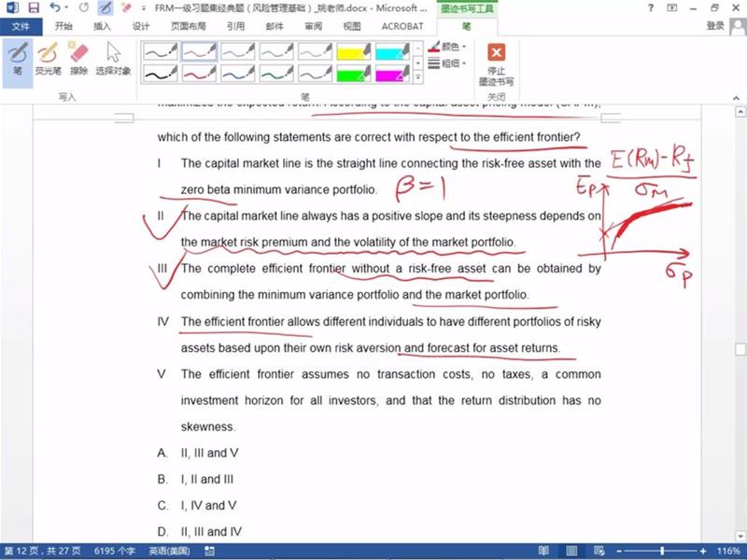Activate the Eraser (擦除) tool
The height and width of the screenshot is (560, 747).
pyautogui.click(x=78, y=56)
